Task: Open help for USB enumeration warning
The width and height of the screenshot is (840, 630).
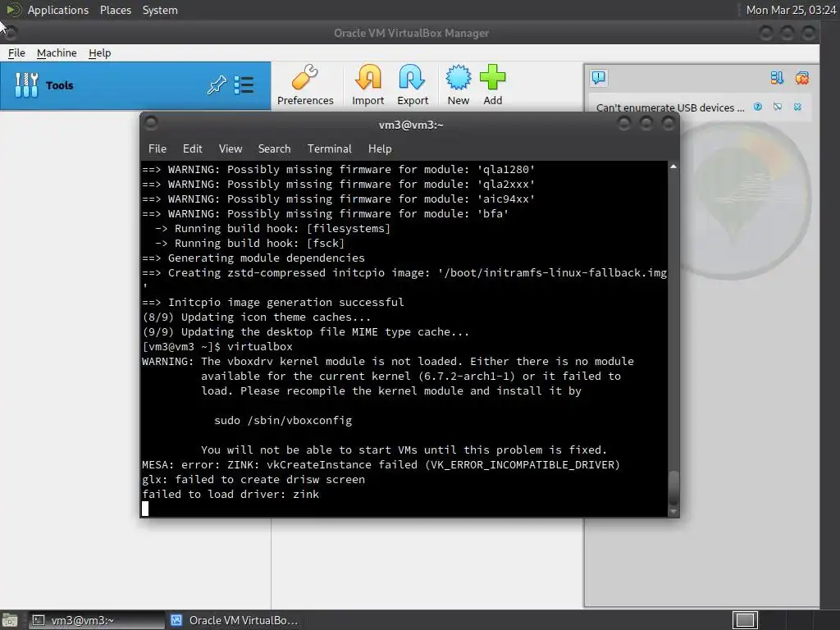Action: point(757,107)
